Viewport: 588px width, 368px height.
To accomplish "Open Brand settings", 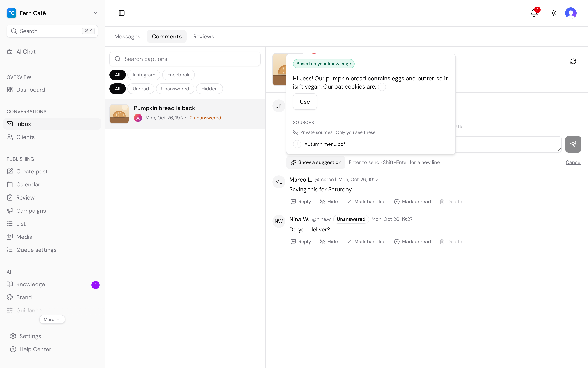I will (52, 297).
